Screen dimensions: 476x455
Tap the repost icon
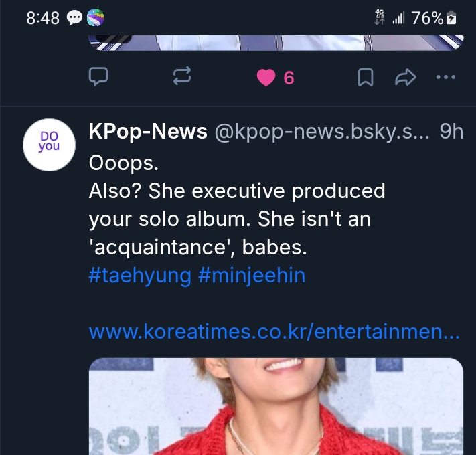pos(181,78)
